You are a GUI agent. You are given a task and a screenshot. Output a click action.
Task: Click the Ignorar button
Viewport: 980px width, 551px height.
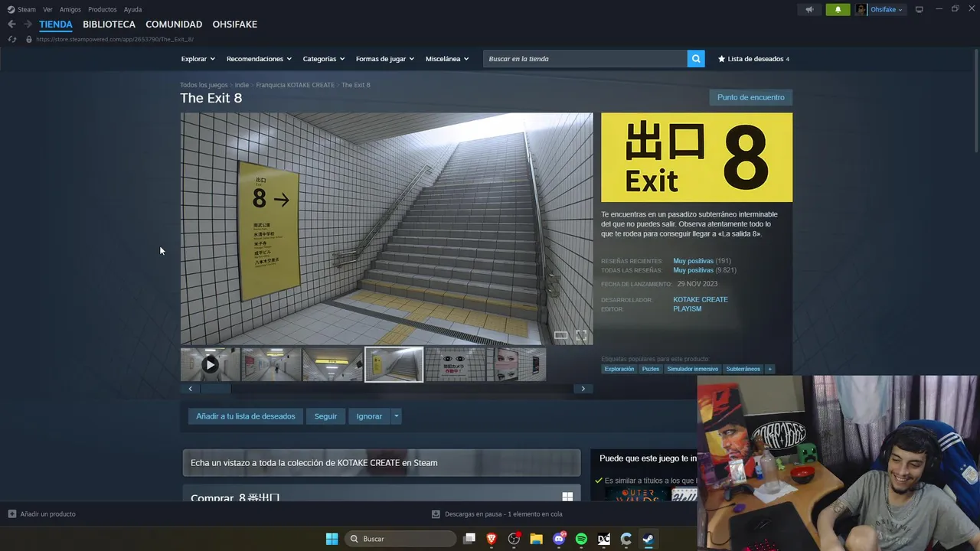click(x=369, y=416)
